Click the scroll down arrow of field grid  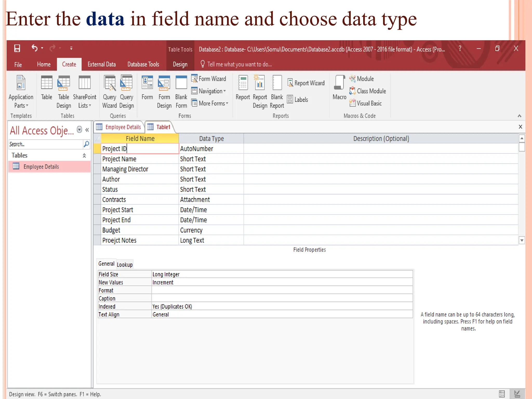(x=522, y=240)
